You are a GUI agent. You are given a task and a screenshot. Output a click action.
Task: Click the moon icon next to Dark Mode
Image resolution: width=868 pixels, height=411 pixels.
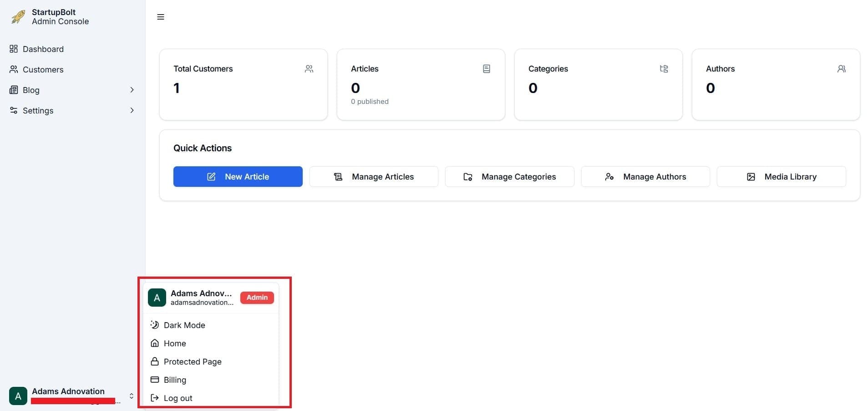point(155,325)
